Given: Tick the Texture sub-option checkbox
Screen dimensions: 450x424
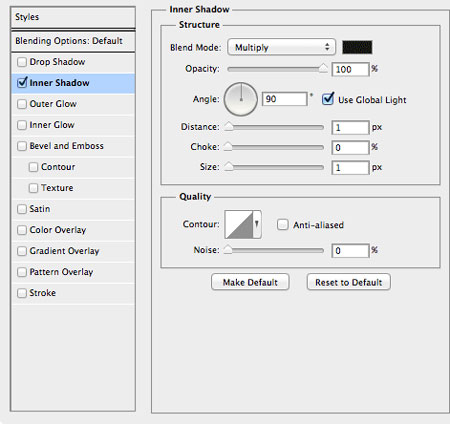Looking at the screenshot, I should click(33, 188).
